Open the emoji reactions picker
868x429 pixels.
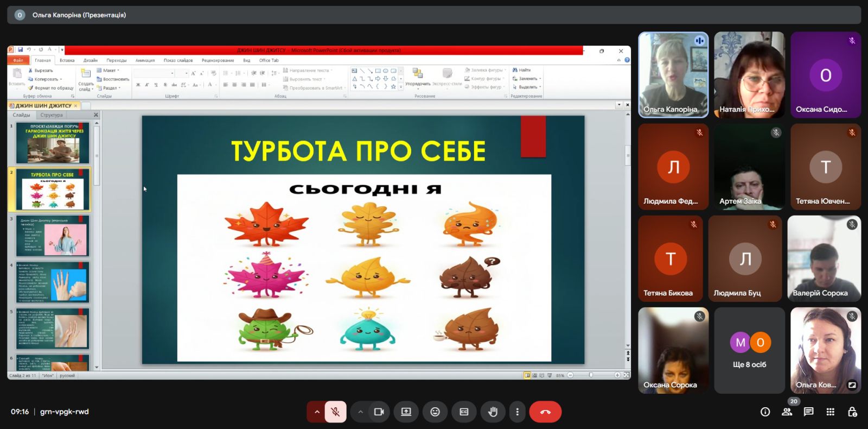coord(435,412)
